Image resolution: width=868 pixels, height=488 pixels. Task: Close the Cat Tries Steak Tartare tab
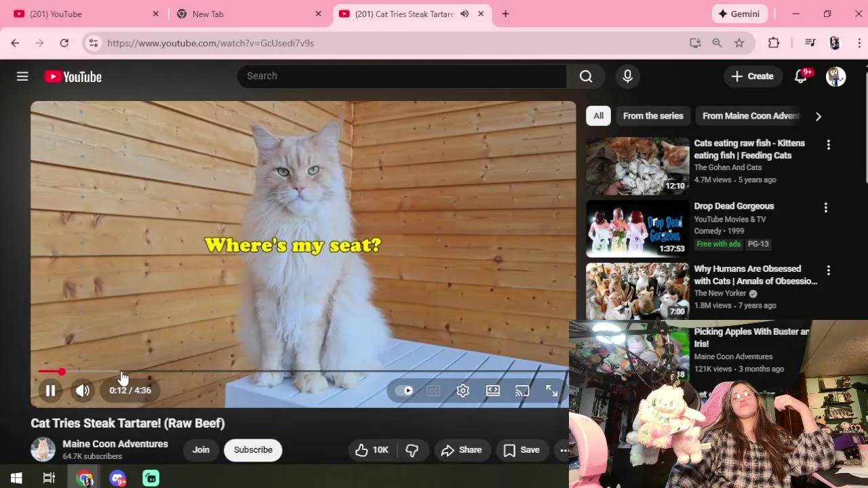pos(481,14)
